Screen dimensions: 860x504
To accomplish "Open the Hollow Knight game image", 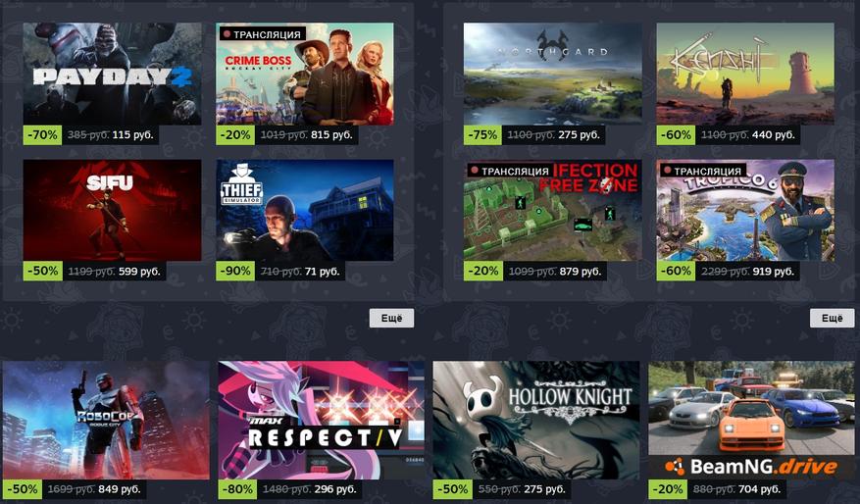I will (536, 420).
